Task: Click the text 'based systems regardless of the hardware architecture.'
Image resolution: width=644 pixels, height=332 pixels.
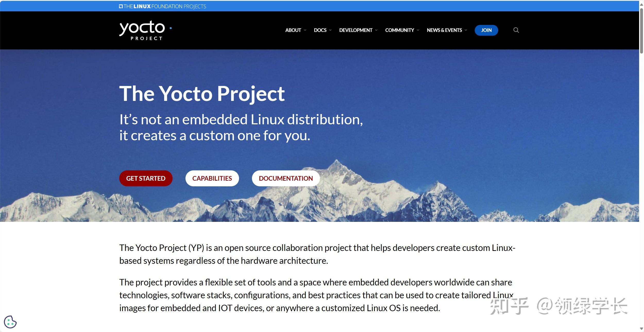Action: click(224, 261)
